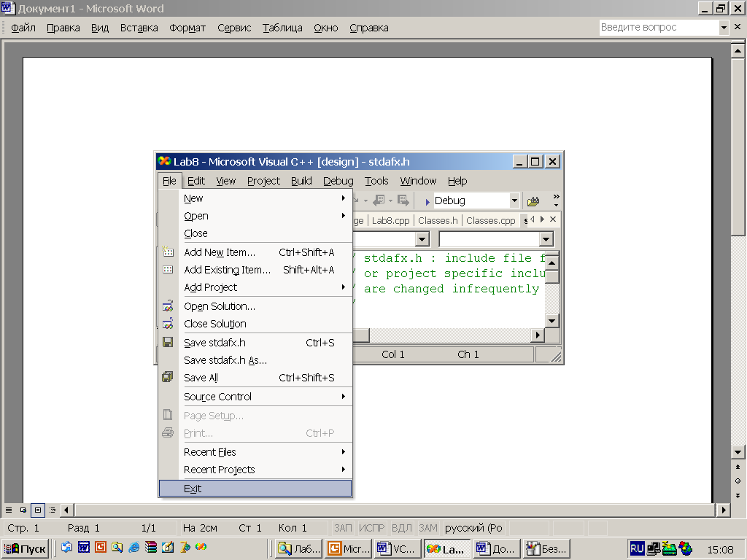Click the Word Print Layout view icon

click(38, 510)
